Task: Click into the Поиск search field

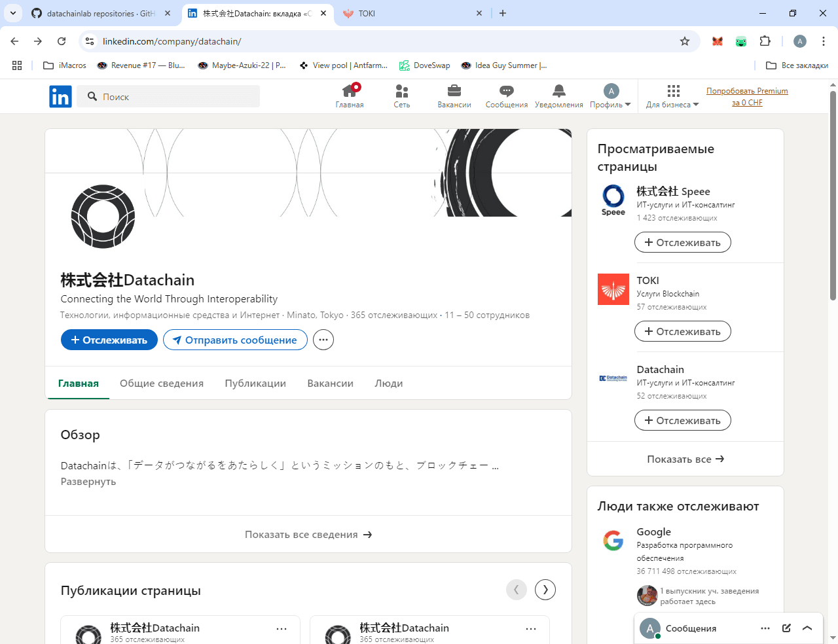Action: pyautogui.click(x=168, y=97)
